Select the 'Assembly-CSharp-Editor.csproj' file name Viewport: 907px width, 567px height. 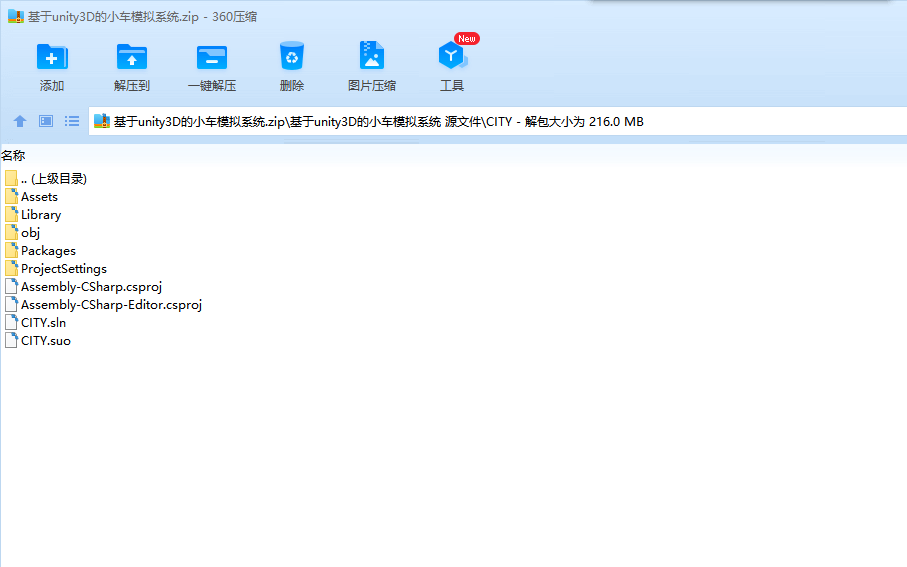point(112,304)
